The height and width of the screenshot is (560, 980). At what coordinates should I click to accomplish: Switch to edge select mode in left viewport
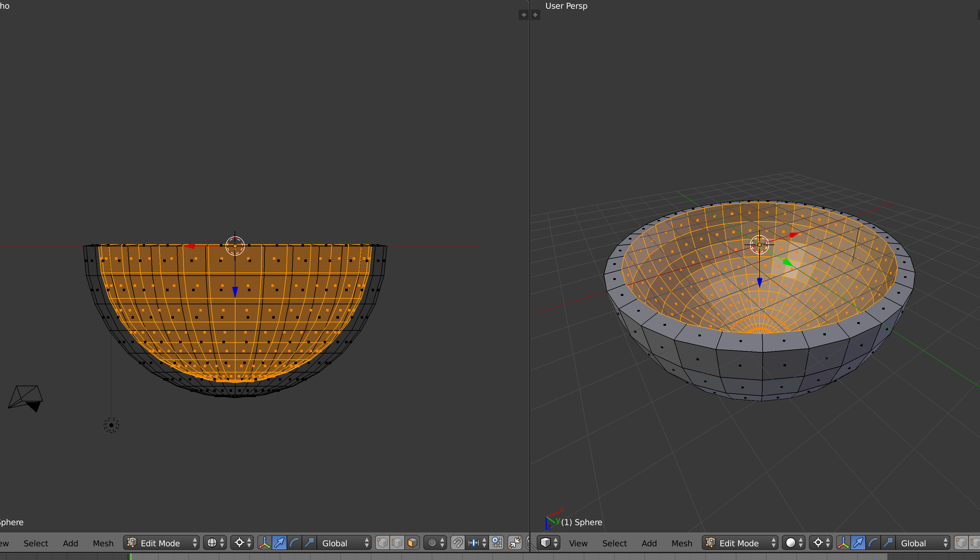click(x=397, y=543)
